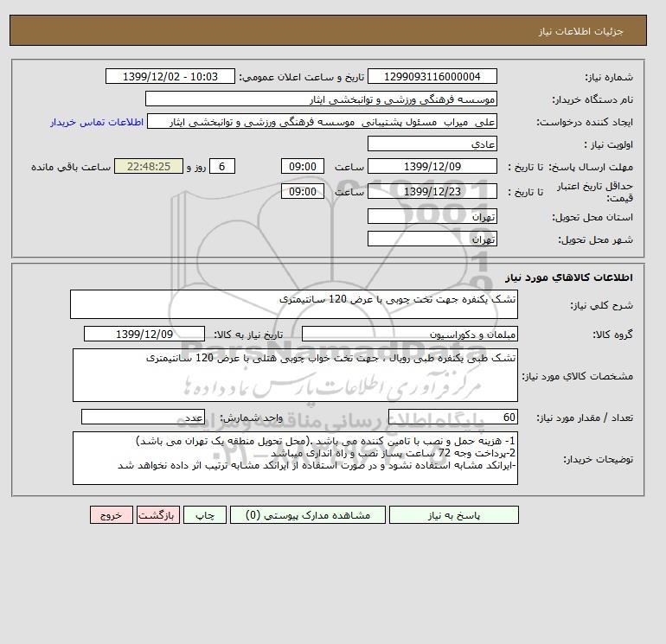Click the مهلت ارسال پاسخ label
This screenshot has width=666, height=644.
591,167
